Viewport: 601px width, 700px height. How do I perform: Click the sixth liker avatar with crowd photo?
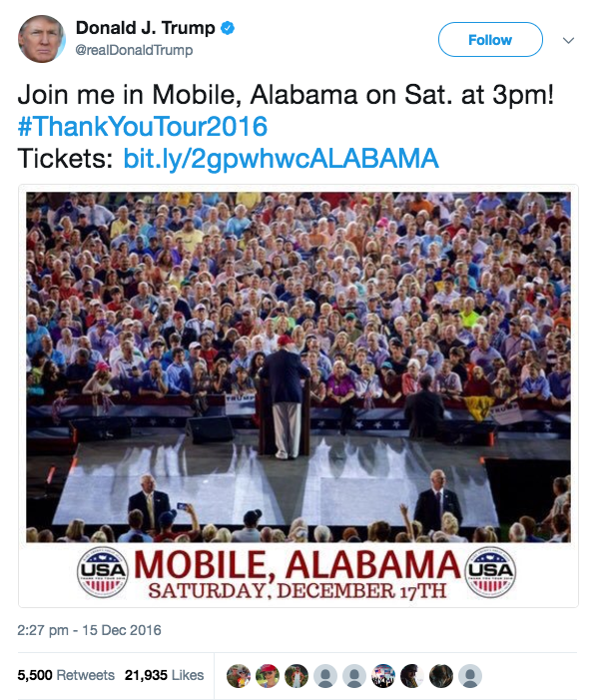point(383,676)
